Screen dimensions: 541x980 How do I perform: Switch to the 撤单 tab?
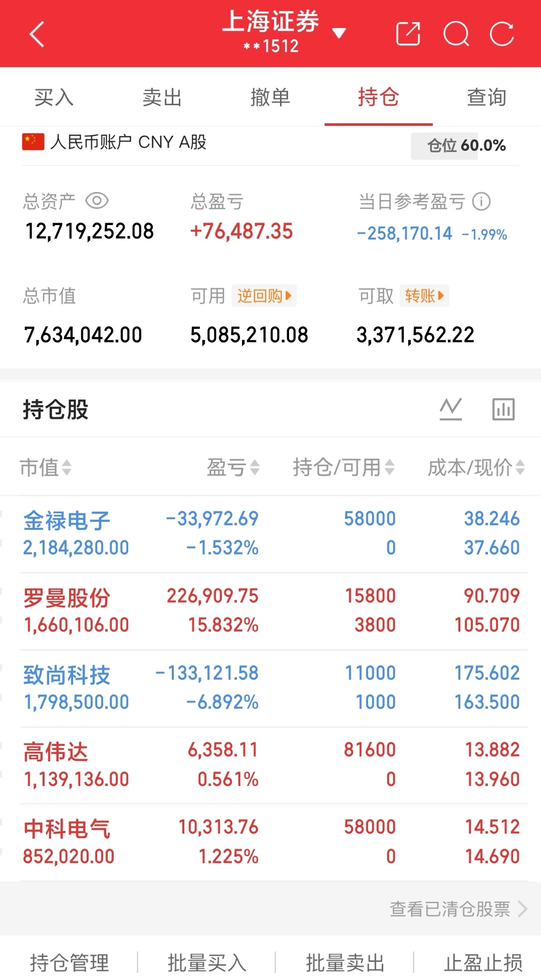click(x=270, y=97)
